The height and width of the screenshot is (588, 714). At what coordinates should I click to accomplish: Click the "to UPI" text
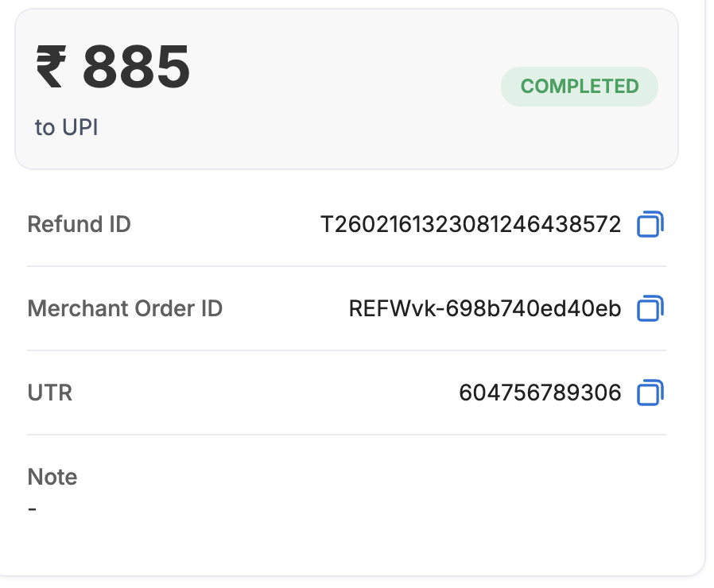(66, 127)
